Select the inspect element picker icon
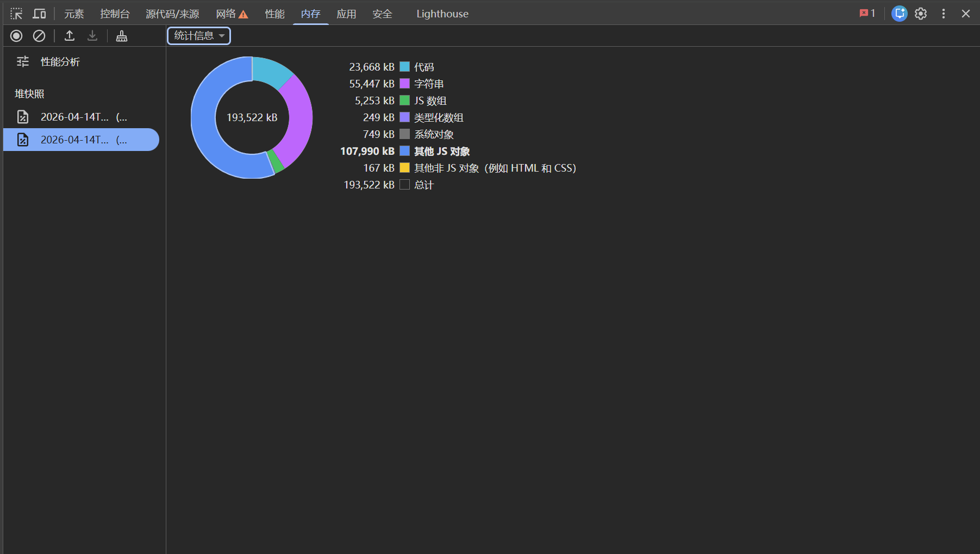This screenshot has height=554, width=980. click(x=16, y=14)
